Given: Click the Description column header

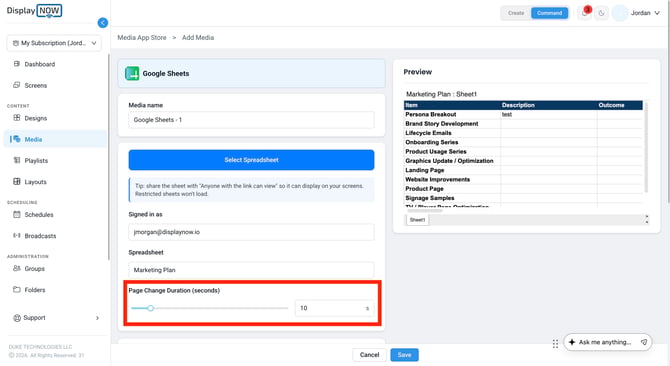Looking at the screenshot, I should click(x=549, y=105).
